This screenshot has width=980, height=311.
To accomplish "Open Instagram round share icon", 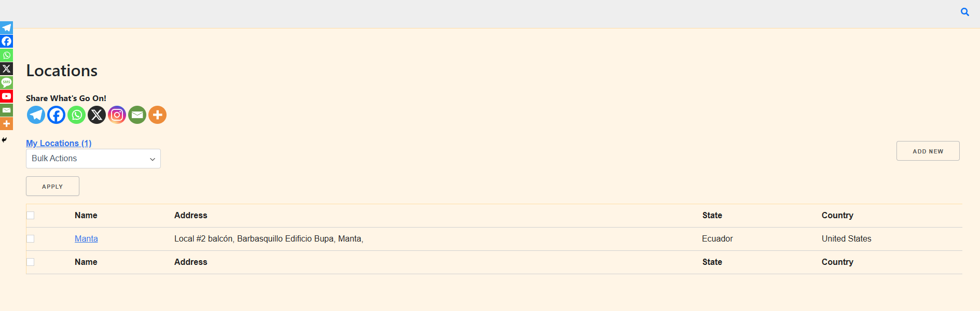I will tap(117, 115).
